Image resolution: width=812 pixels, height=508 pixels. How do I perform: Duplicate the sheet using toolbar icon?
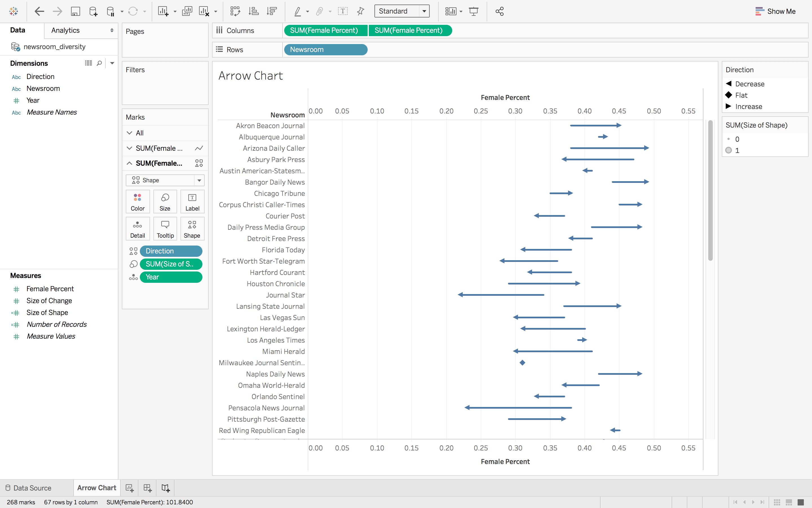(x=187, y=11)
